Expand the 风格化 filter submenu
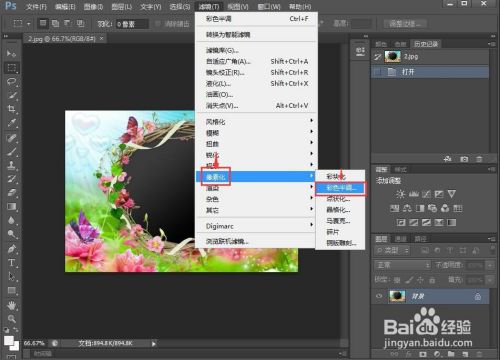 256,122
